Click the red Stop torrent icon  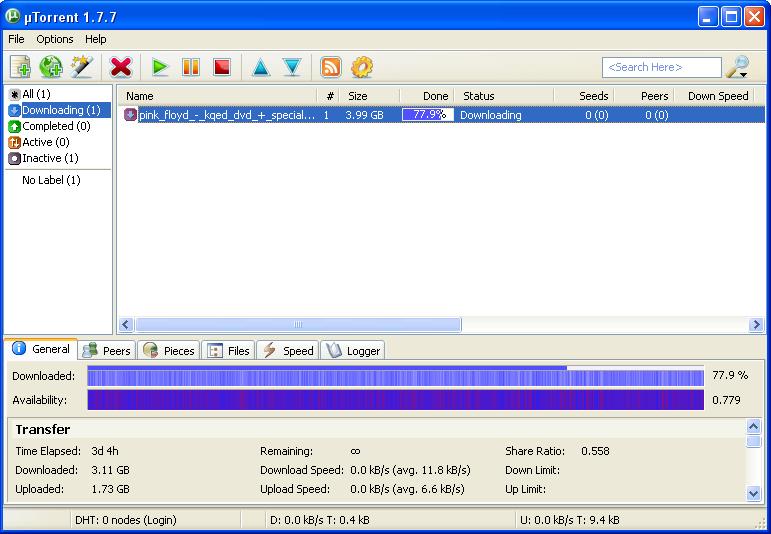(222, 67)
